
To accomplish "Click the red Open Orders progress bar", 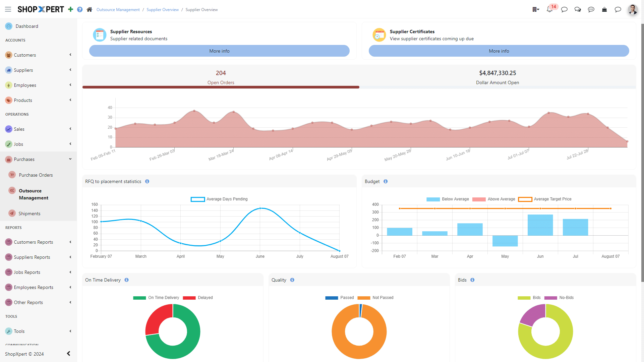I will [221, 87].
